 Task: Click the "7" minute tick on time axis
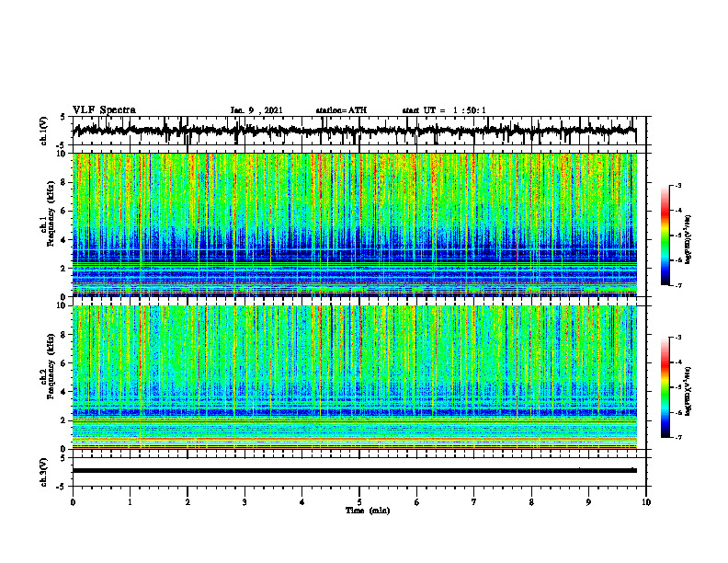click(x=474, y=502)
